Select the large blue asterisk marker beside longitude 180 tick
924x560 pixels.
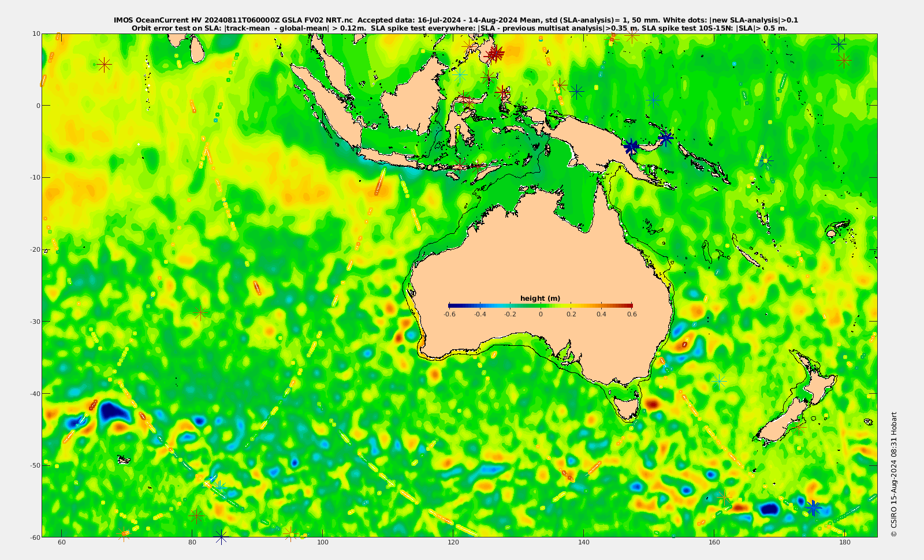click(x=813, y=508)
